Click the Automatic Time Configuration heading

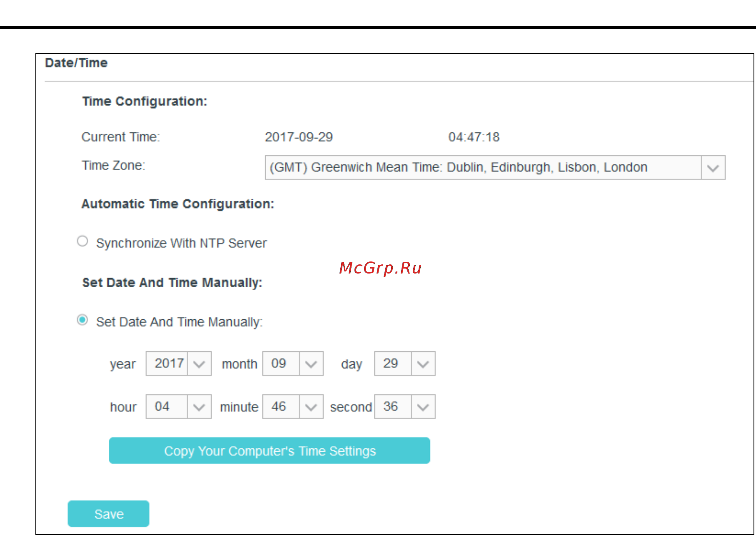click(x=178, y=204)
